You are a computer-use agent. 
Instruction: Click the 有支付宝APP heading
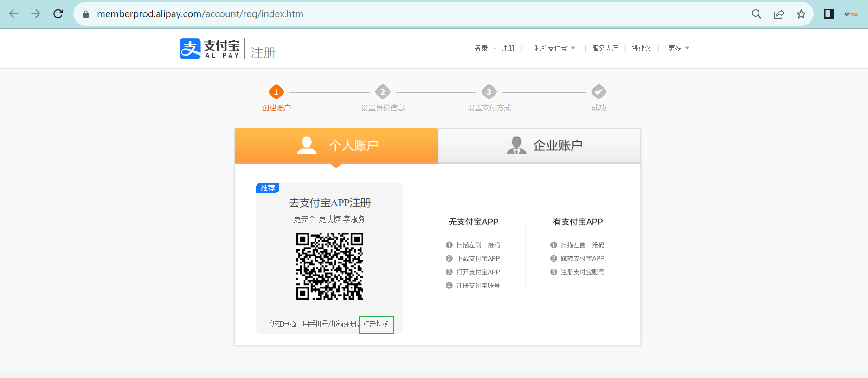tap(578, 222)
